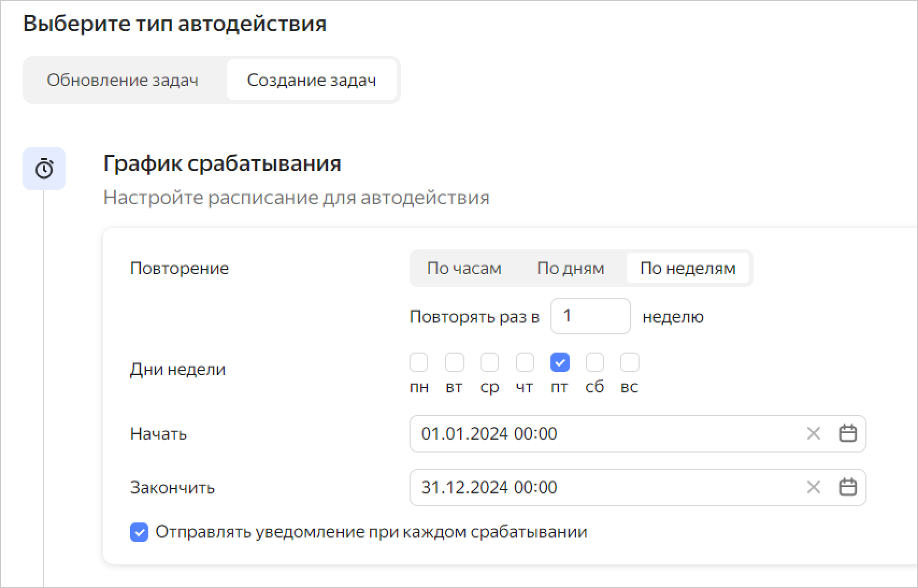
Task: Enable the чт (Thursday) checkbox
Action: click(525, 362)
